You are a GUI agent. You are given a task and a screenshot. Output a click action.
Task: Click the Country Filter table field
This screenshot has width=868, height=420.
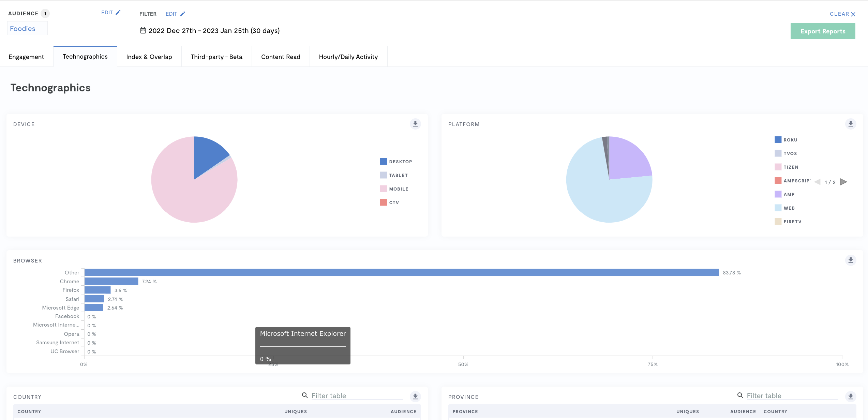[x=357, y=395]
